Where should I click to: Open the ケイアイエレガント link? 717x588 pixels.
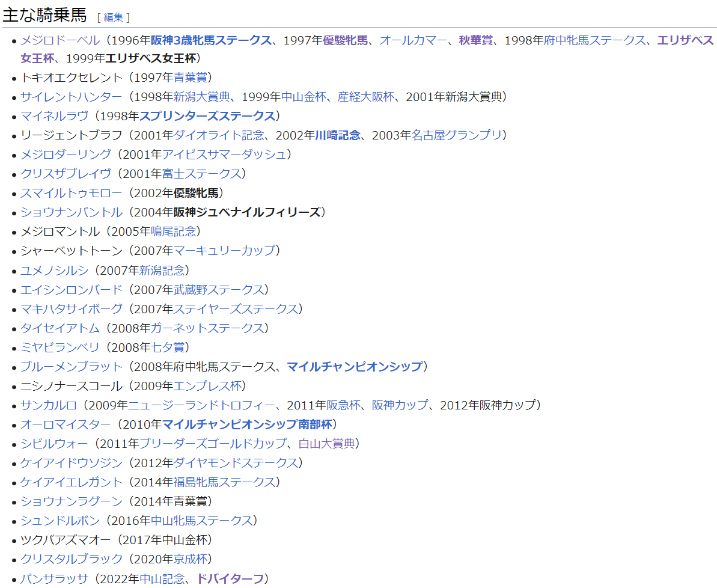click(x=72, y=482)
